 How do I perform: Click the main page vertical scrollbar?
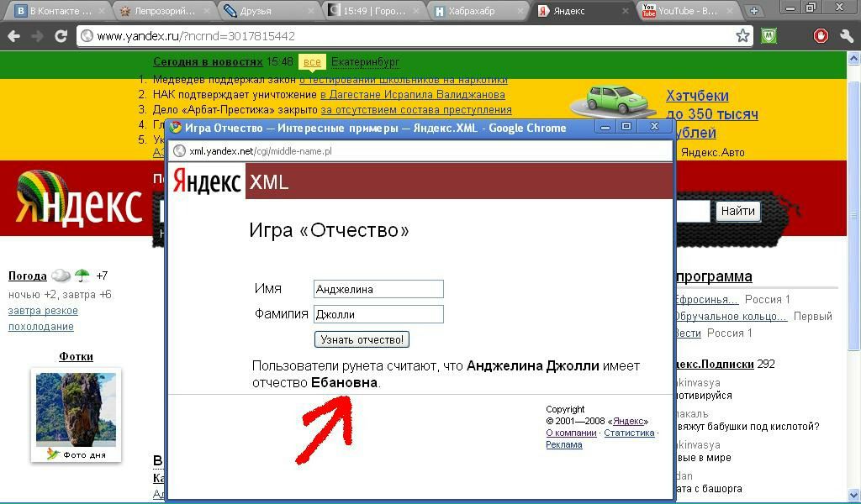[853, 252]
